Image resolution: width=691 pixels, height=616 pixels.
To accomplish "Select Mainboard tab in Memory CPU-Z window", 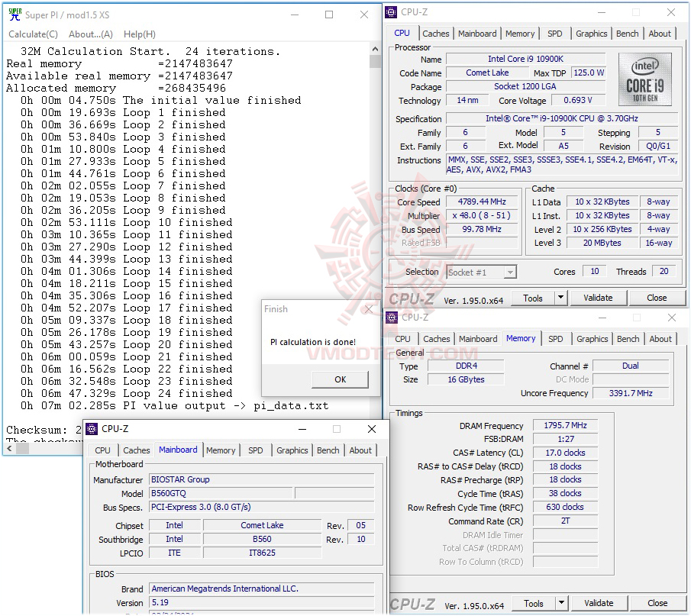I will click(x=478, y=339).
